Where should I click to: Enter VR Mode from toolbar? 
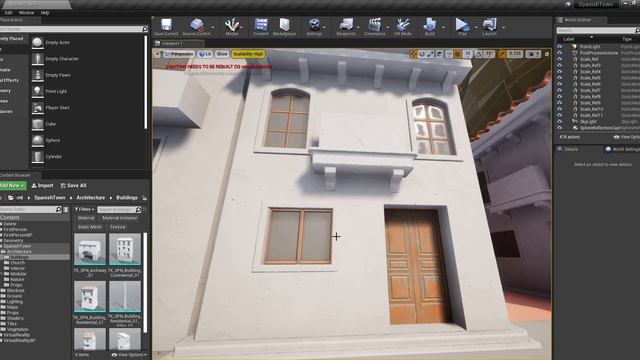402,27
